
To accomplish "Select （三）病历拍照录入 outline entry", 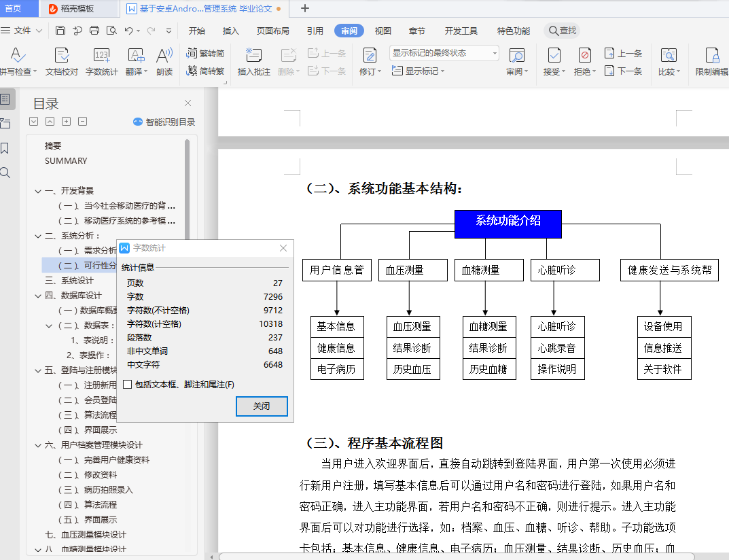I will coord(95,490).
